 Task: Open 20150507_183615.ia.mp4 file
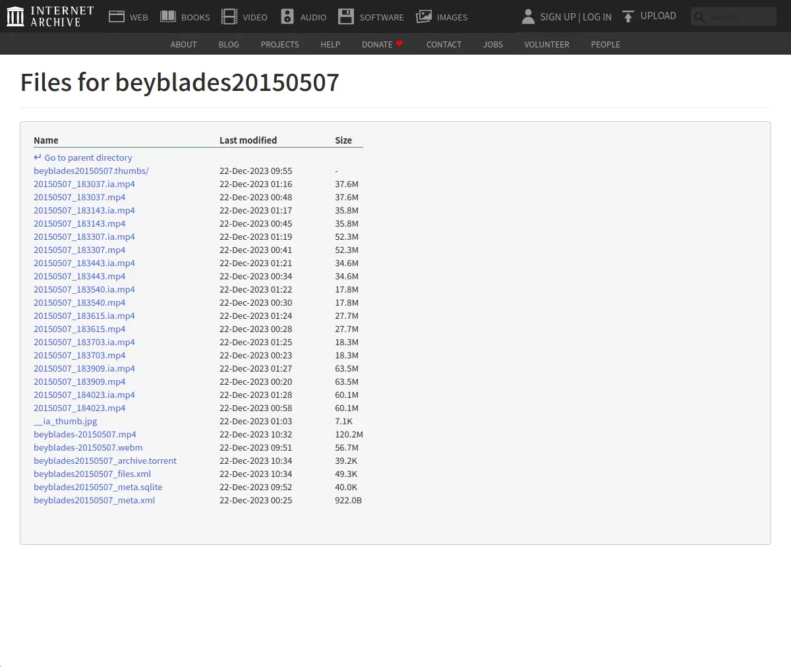coord(84,316)
